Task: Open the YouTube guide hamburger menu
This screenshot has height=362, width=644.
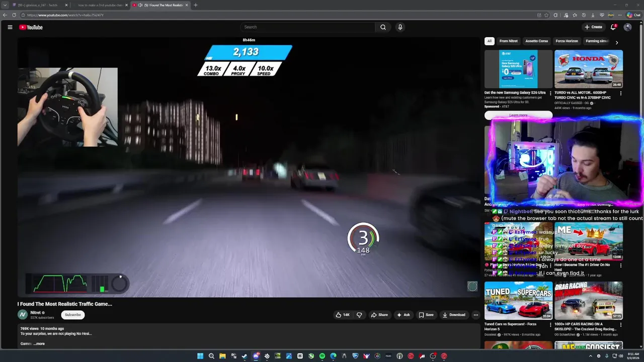Action: click(10, 27)
